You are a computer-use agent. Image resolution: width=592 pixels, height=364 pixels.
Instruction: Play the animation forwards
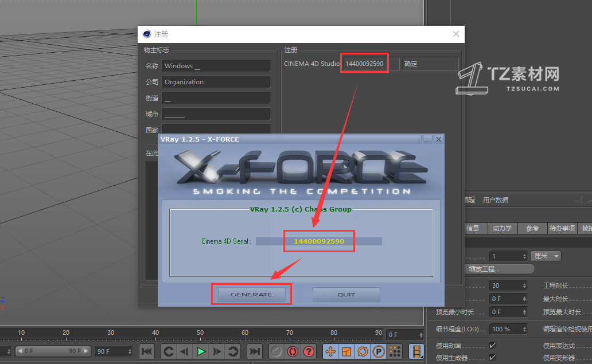(x=201, y=351)
